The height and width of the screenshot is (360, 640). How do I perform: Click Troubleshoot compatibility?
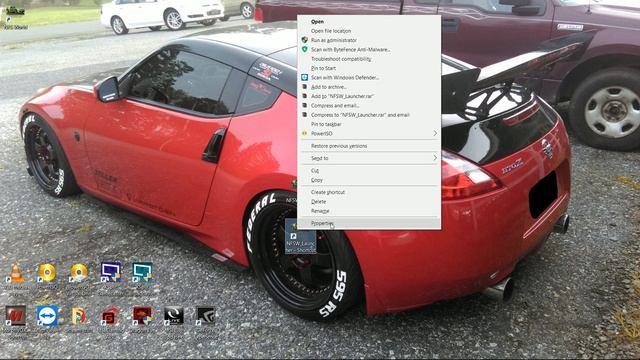pos(369,59)
